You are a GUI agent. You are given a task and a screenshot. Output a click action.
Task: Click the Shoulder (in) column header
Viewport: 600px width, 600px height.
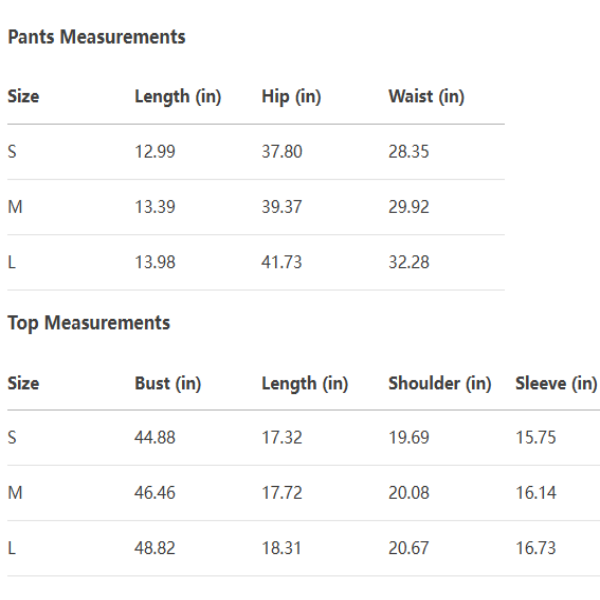click(439, 384)
